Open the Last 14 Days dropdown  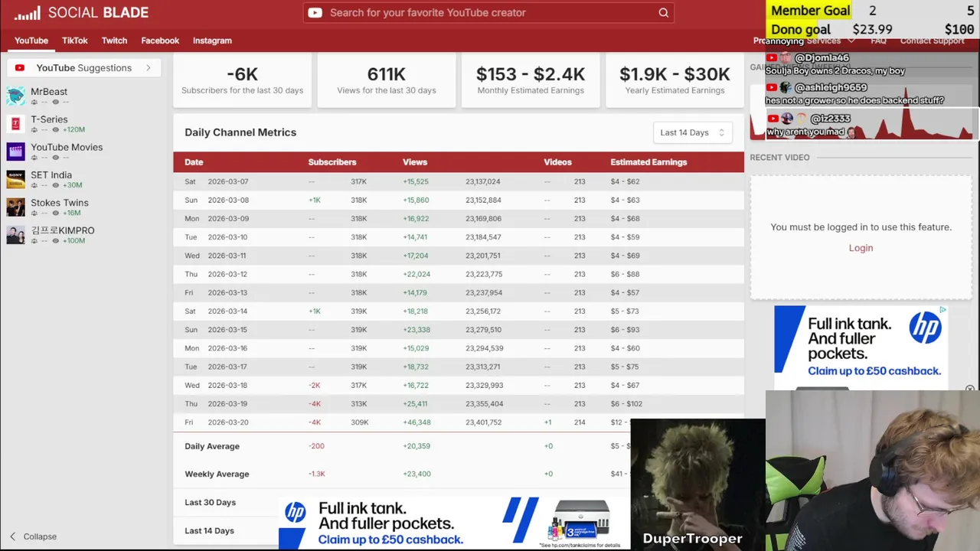pos(692,132)
